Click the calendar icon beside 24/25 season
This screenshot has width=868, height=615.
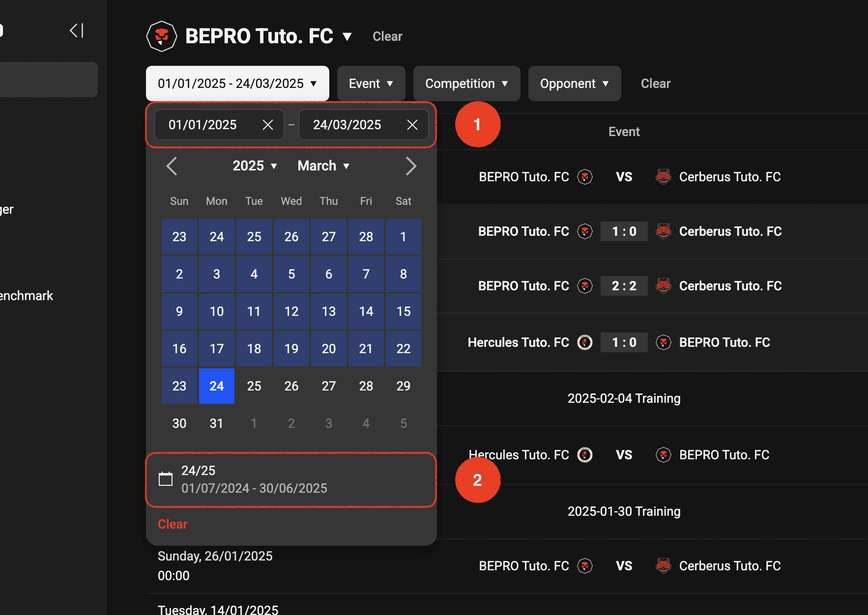(166, 479)
